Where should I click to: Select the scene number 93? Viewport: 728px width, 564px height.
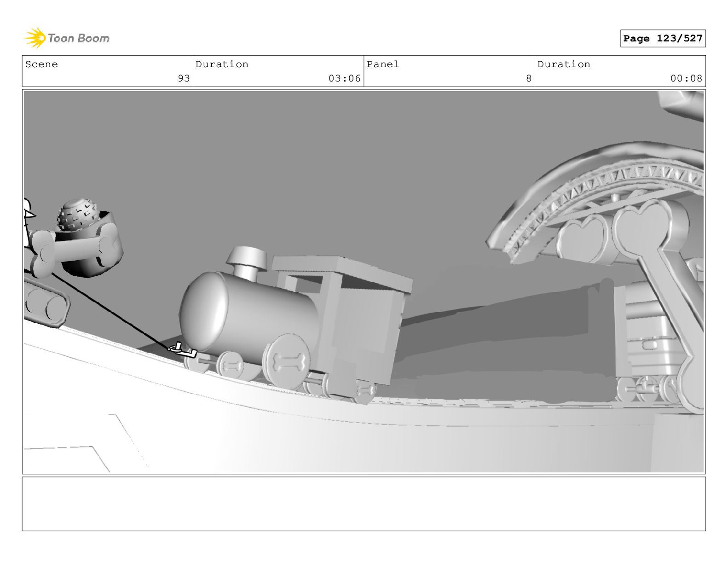coord(184,78)
